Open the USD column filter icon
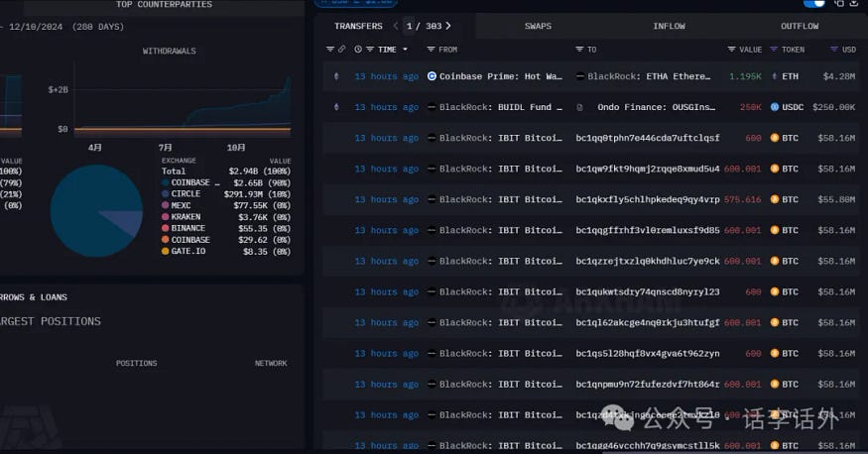Image resolution: width=868 pixels, height=454 pixels. (x=833, y=50)
